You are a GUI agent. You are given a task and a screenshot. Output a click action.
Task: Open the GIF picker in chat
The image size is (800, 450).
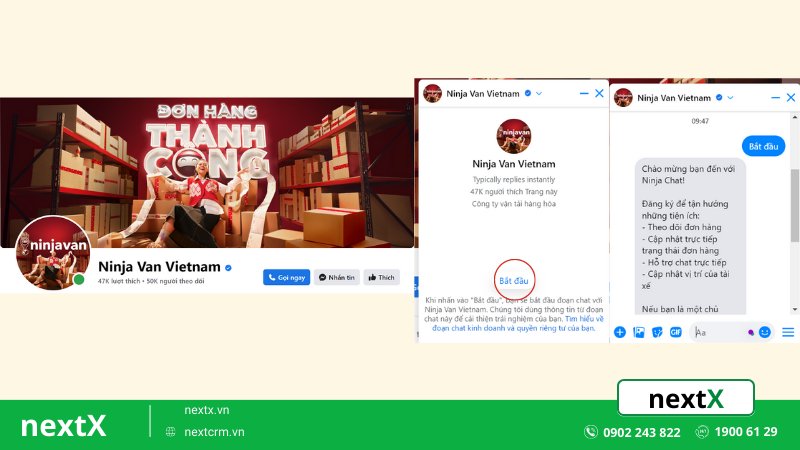(x=675, y=332)
